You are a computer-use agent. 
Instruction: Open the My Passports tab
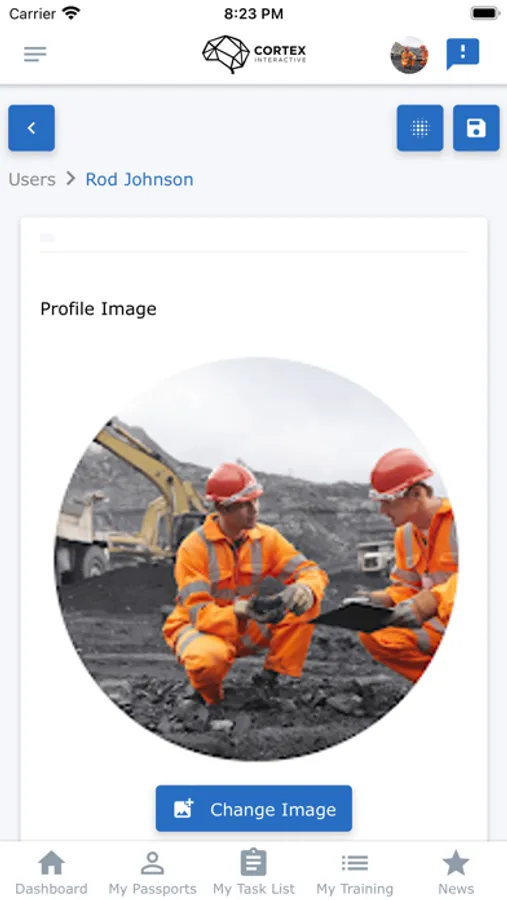tap(152, 872)
